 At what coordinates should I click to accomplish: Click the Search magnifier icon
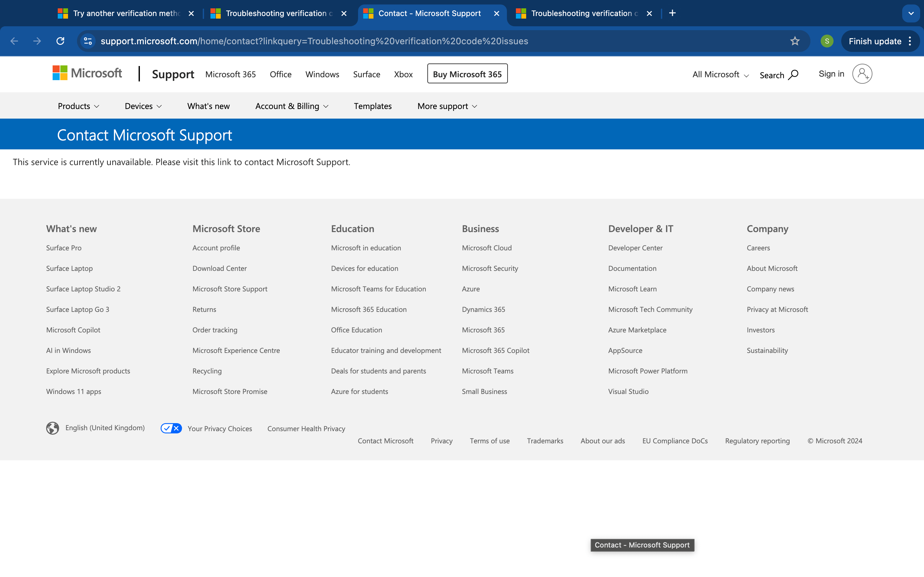click(x=793, y=74)
